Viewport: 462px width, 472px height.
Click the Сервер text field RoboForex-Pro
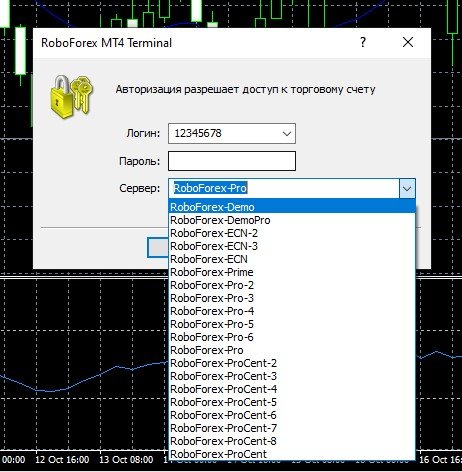[x=284, y=189]
